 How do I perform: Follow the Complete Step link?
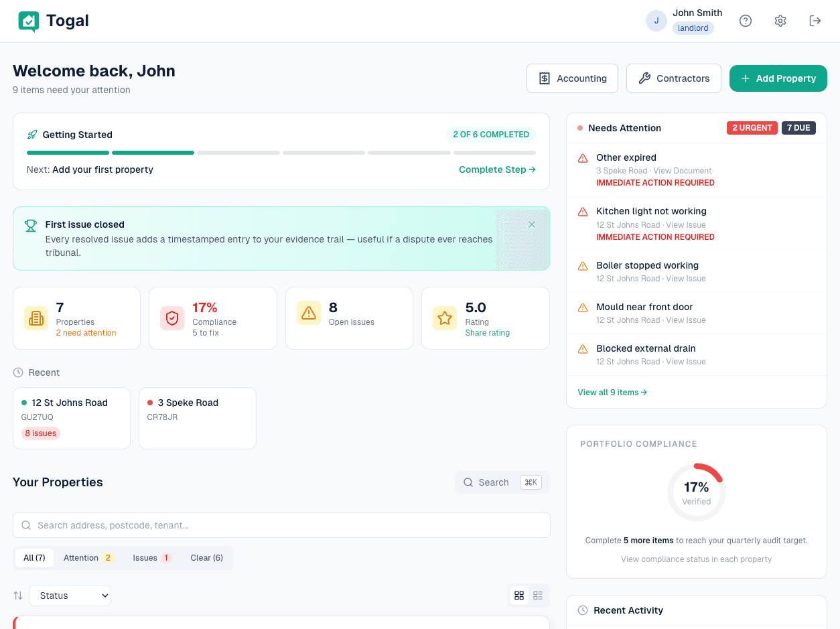496,169
